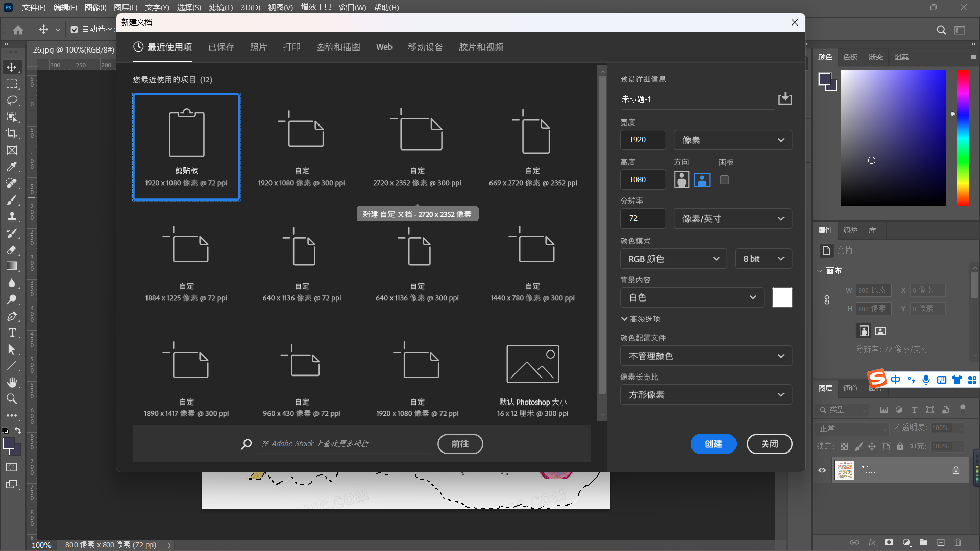Select the Zoom tool in toolbar
980x551 pixels.
pyautogui.click(x=12, y=398)
